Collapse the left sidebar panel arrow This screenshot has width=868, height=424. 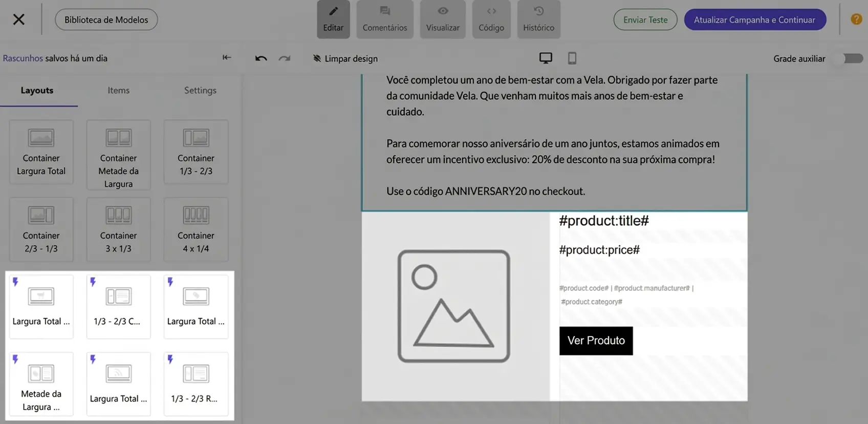point(227,57)
